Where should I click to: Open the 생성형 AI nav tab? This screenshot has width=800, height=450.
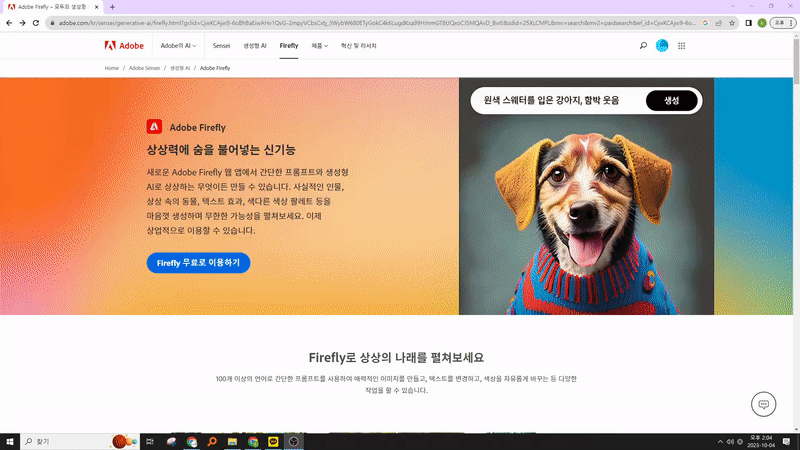[255, 46]
